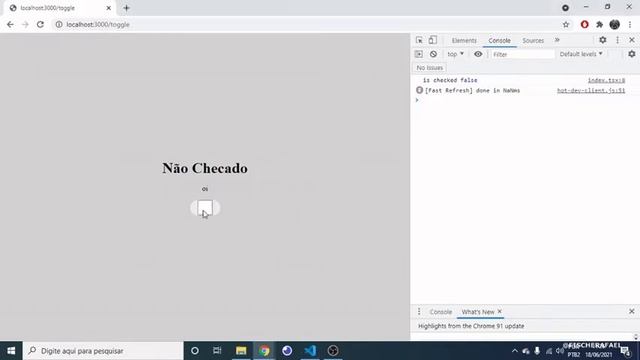Image resolution: width=640 pixels, height=360 pixels.
Task: Open DevTools customize three-dot menu
Action: click(618, 40)
